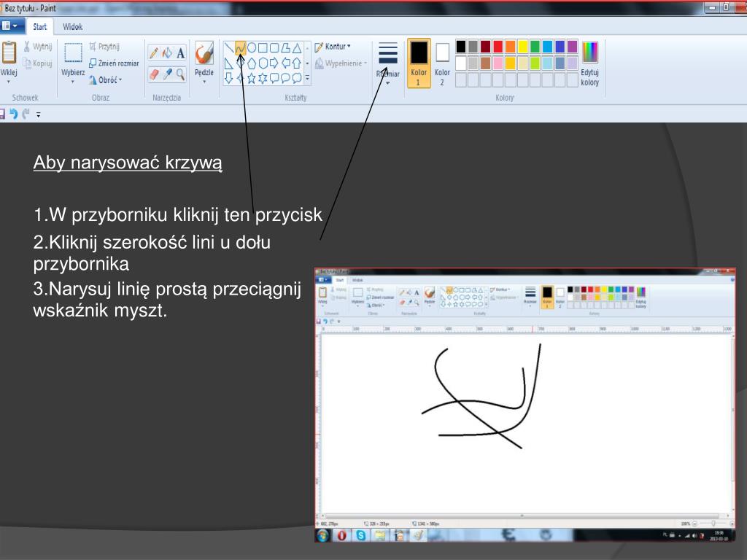Image resolution: width=747 pixels, height=560 pixels.
Task: Select the Fill bucket tool in top ribbon
Action: [167, 52]
